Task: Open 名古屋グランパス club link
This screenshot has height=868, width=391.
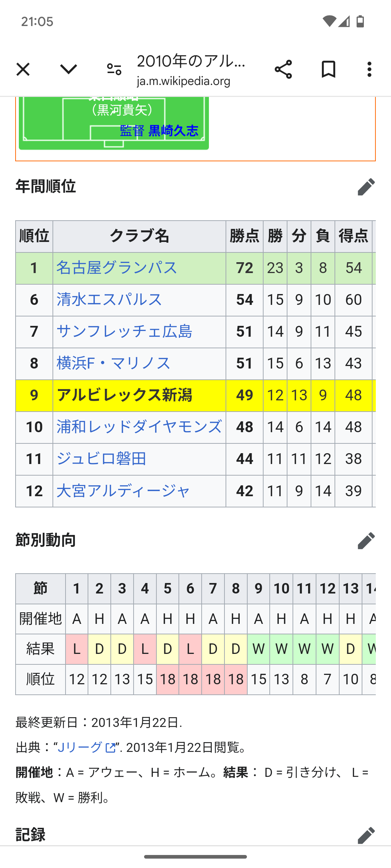Action: [x=117, y=268]
